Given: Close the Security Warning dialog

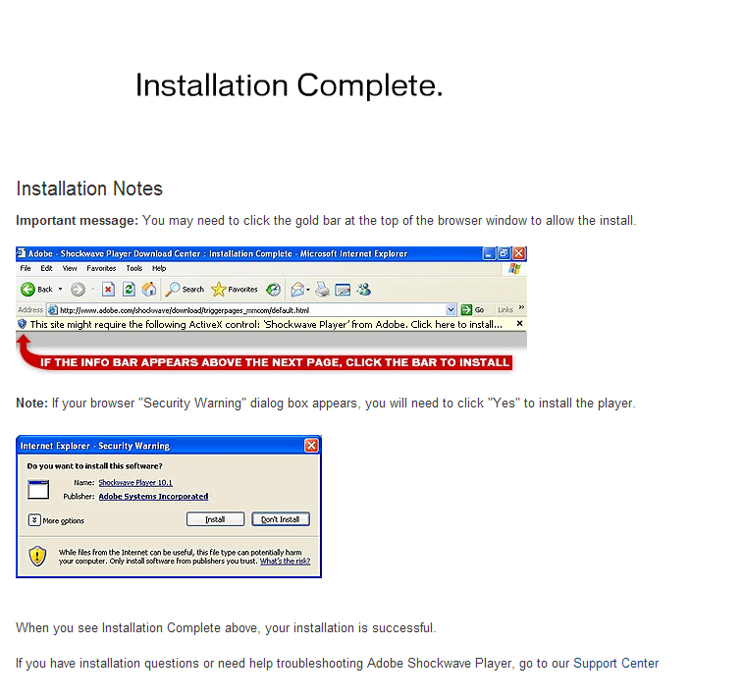Looking at the screenshot, I should click(311, 445).
